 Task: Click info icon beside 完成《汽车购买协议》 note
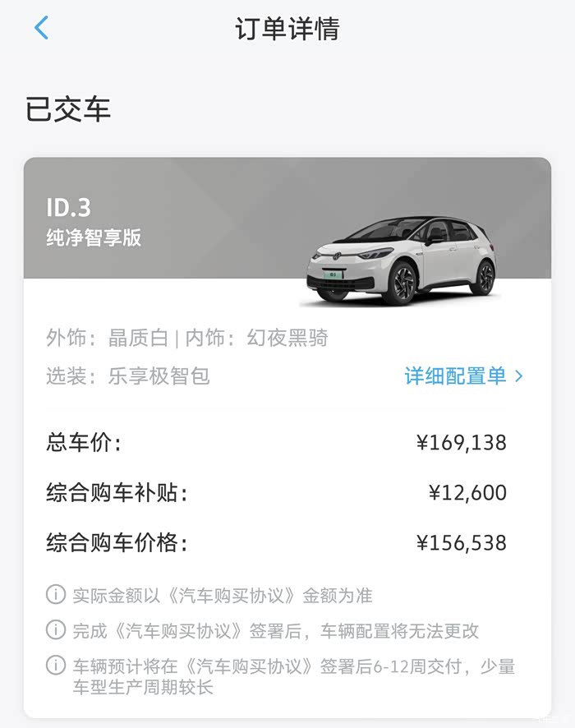click(56, 630)
